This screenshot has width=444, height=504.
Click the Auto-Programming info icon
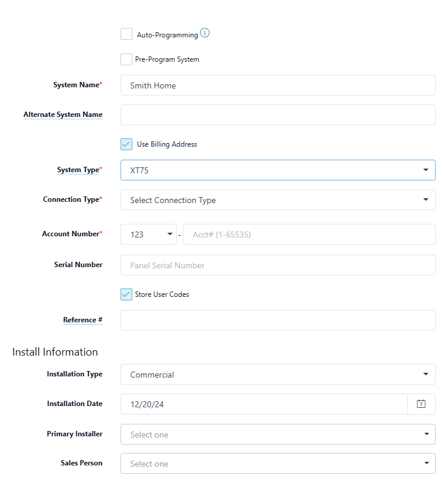(x=204, y=33)
